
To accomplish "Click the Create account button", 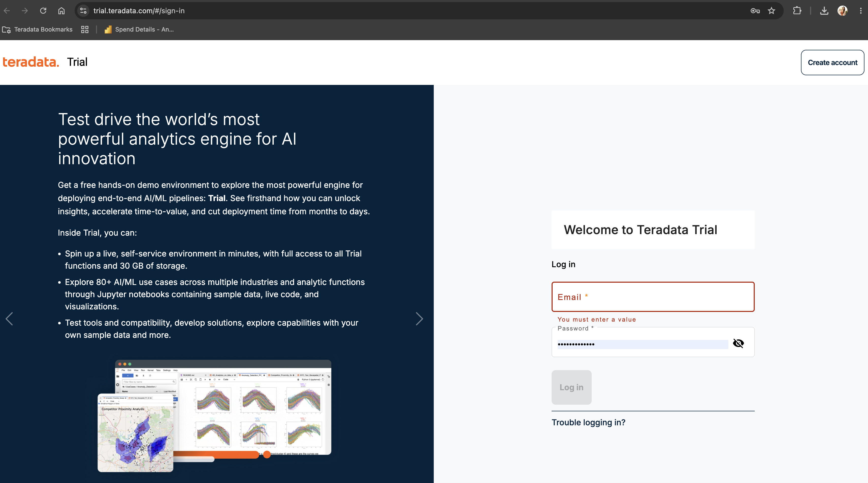I will pos(832,62).
